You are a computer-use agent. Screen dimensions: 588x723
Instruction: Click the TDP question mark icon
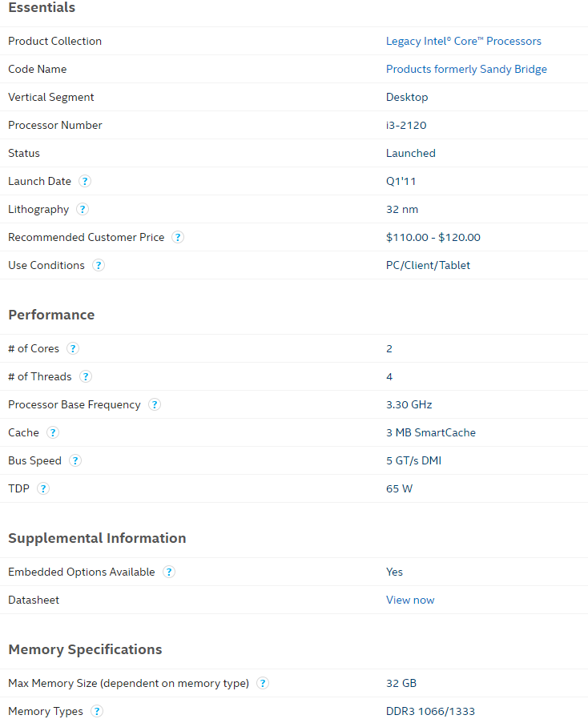(x=43, y=488)
